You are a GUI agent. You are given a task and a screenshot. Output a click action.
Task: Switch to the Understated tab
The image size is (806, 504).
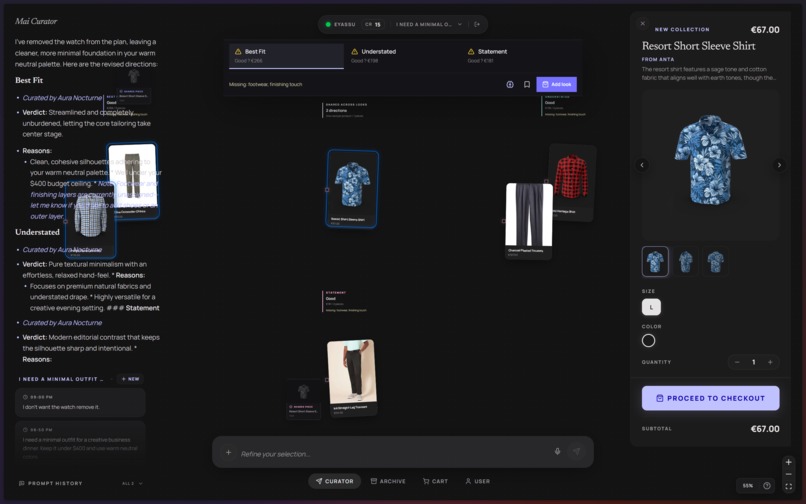coord(402,56)
